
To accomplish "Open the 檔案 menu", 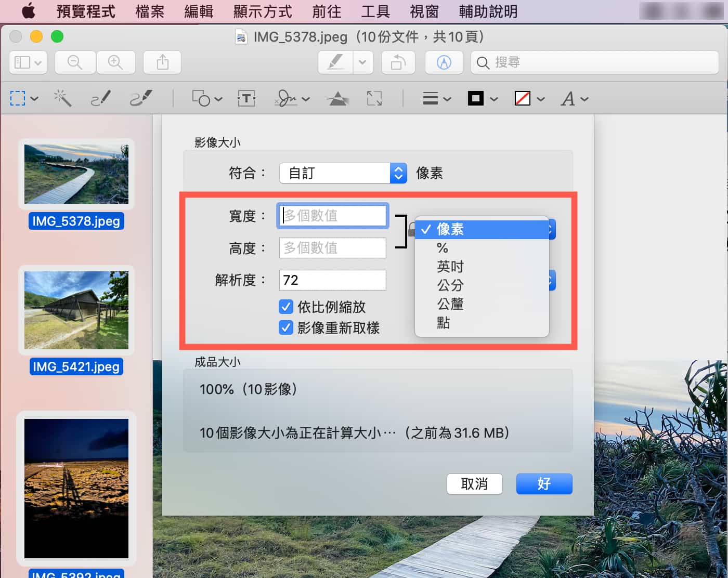I will (x=150, y=11).
